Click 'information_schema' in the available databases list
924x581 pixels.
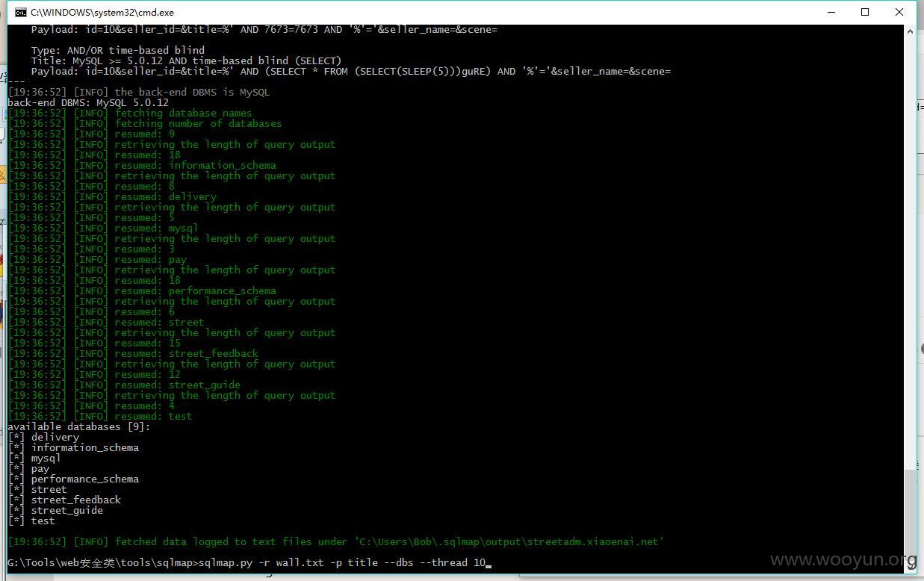(85, 447)
